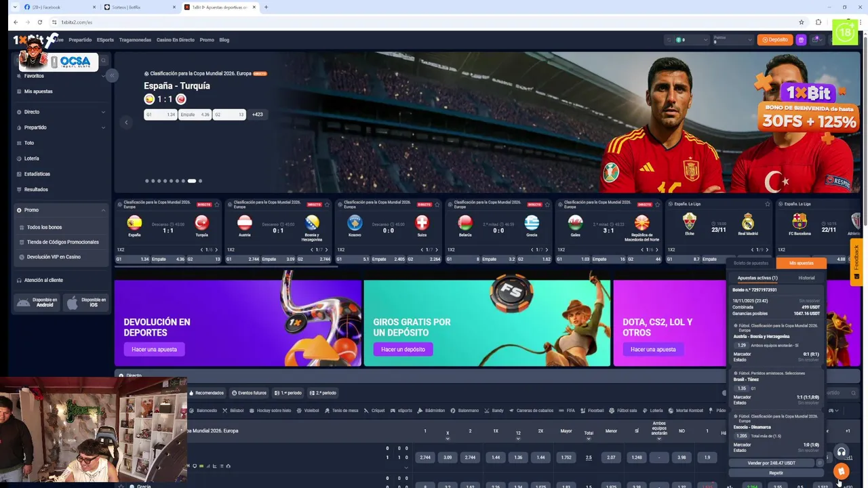Screen dimensions: 868x488
Task: Favorite the España–Turquía match card star
Action: click(x=217, y=204)
